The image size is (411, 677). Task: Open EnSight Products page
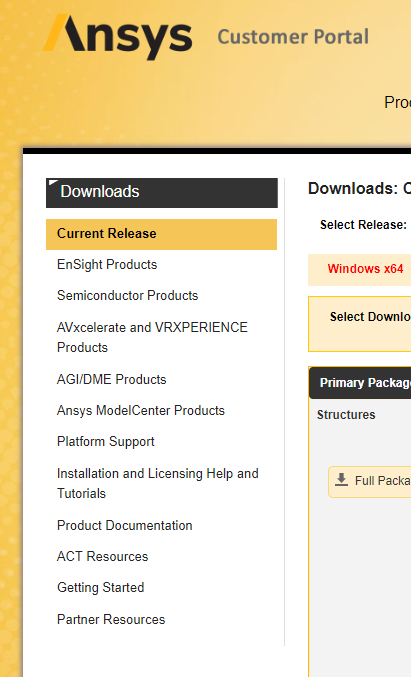(x=107, y=264)
